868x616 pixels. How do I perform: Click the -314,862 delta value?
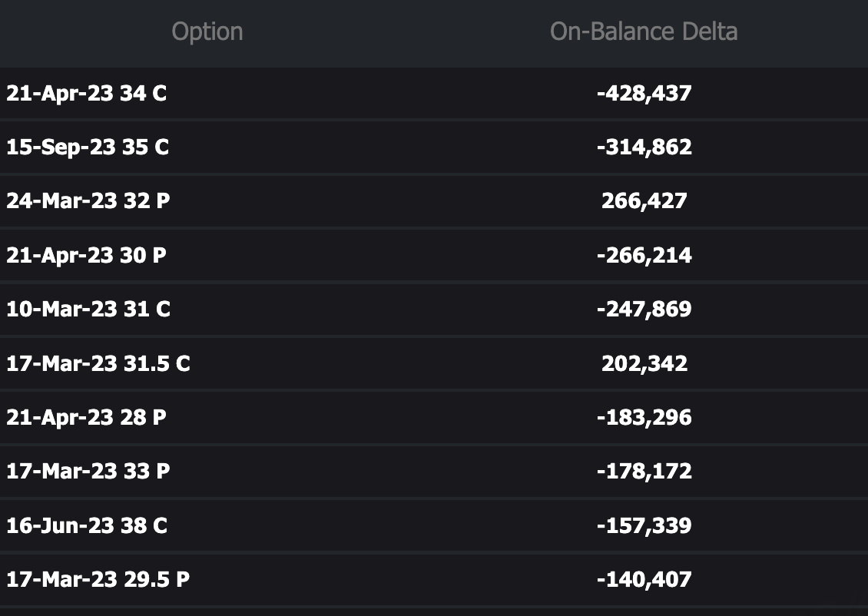[644, 147]
